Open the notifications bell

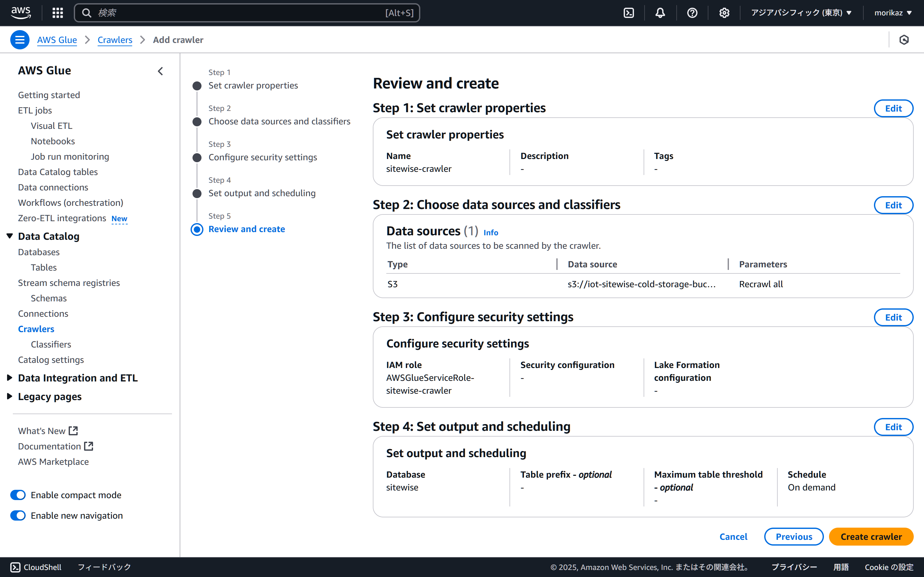point(660,13)
